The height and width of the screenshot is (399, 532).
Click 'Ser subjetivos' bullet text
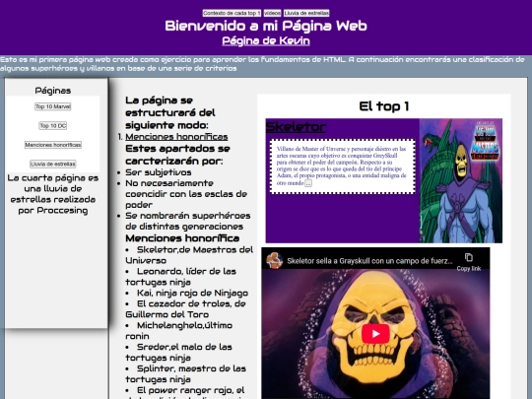(159, 172)
